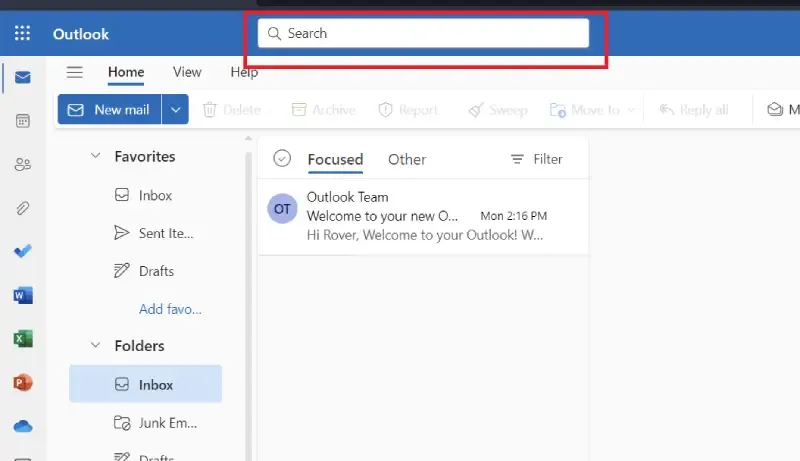Image resolution: width=800 pixels, height=461 pixels.
Task: Click the Archive toolbar button
Action: (x=323, y=110)
